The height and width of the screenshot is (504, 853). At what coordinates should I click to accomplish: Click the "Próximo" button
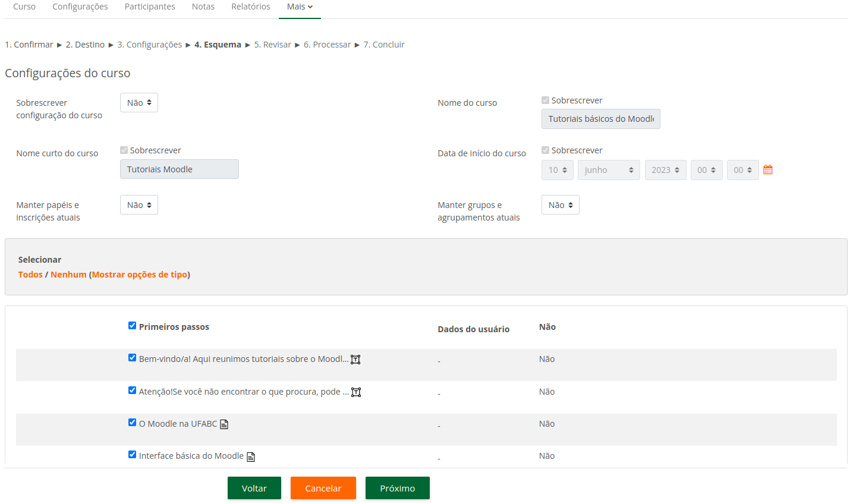point(397,487)
